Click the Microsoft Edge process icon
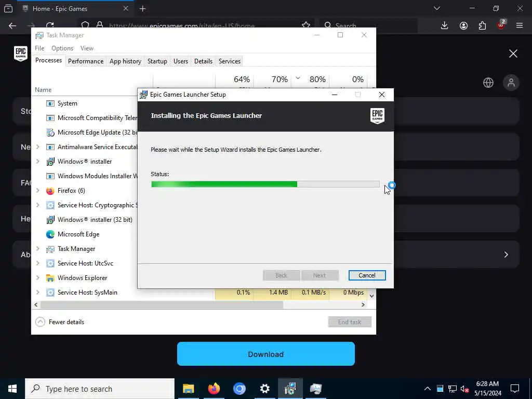This screenshot has height=399, width=532. (x=50, y=234)
